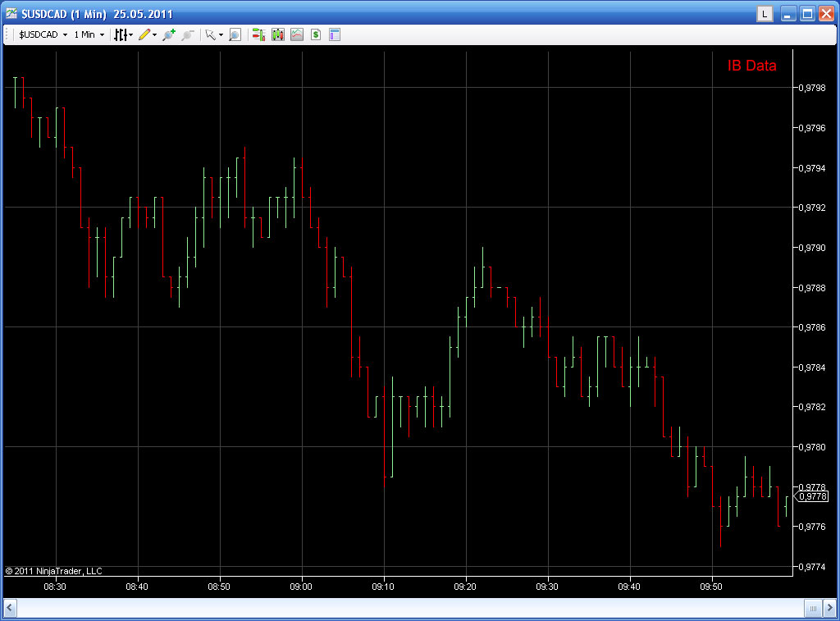The width and height of the screenshot is (840, 621).
Task: Click the 08:30 time axis label
Action: coord(55,587)
